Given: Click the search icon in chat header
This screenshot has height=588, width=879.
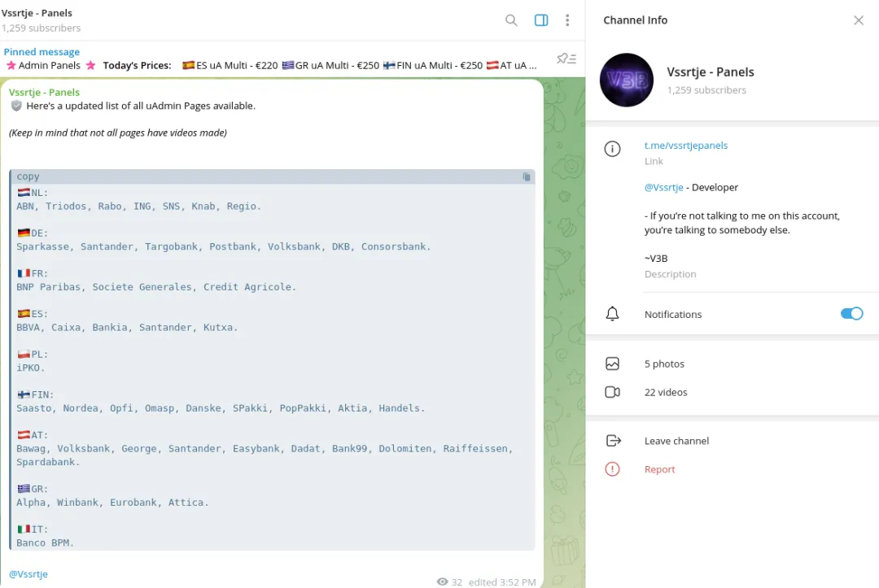Looking at the screenshot, I should 511,20.
